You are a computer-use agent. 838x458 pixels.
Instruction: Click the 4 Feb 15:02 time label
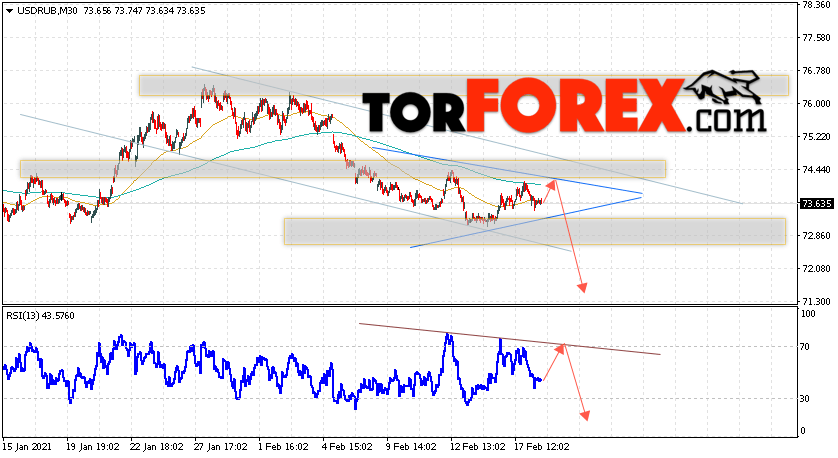[347, 447]
